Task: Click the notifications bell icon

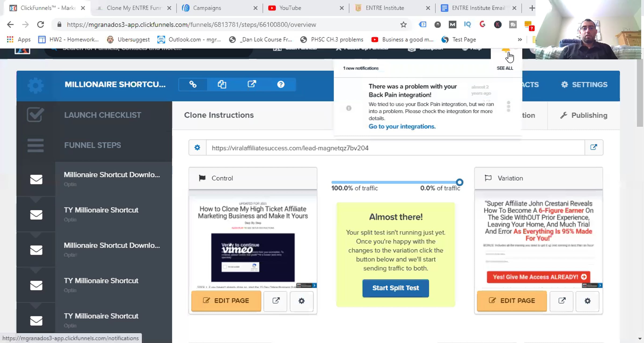Action: tap(506, 50)
